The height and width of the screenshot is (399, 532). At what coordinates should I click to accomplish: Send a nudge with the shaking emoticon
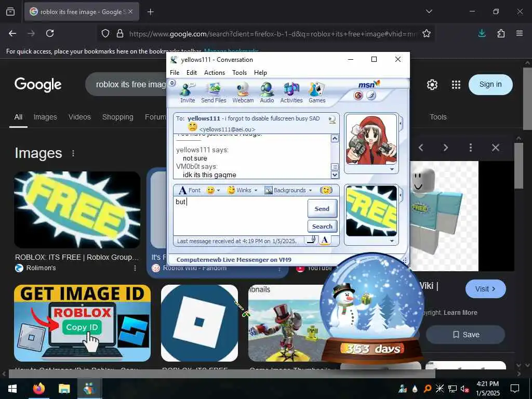tap(326, 190)
